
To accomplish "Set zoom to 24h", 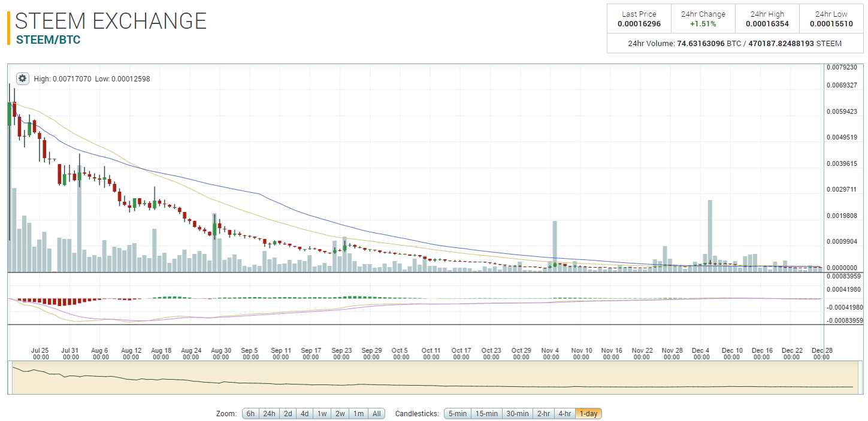I will point(270,413).
